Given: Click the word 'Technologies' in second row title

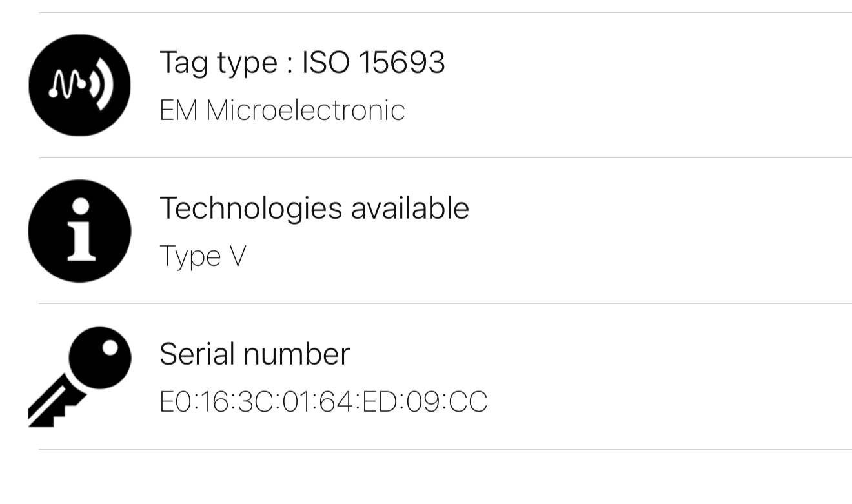Looking at the screenshot, I should (x=251, y=208).
